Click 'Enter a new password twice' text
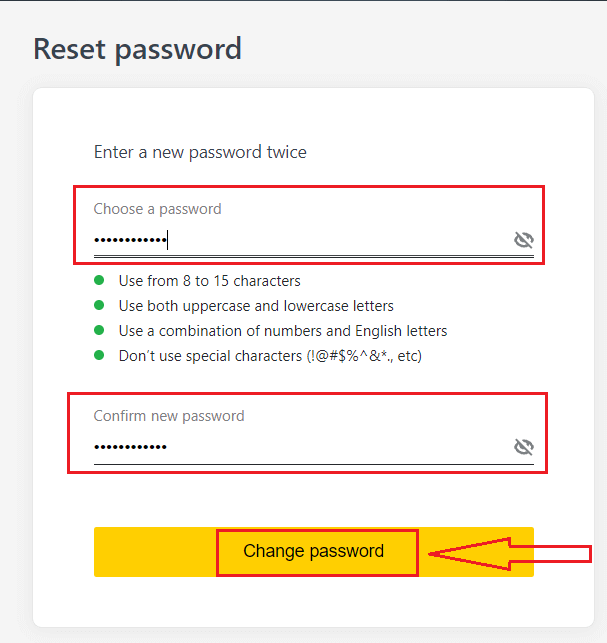 click(x=200, y=152)
